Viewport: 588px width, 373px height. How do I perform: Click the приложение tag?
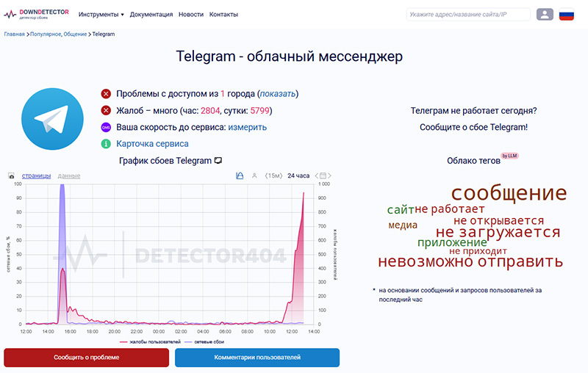(452, 243)
